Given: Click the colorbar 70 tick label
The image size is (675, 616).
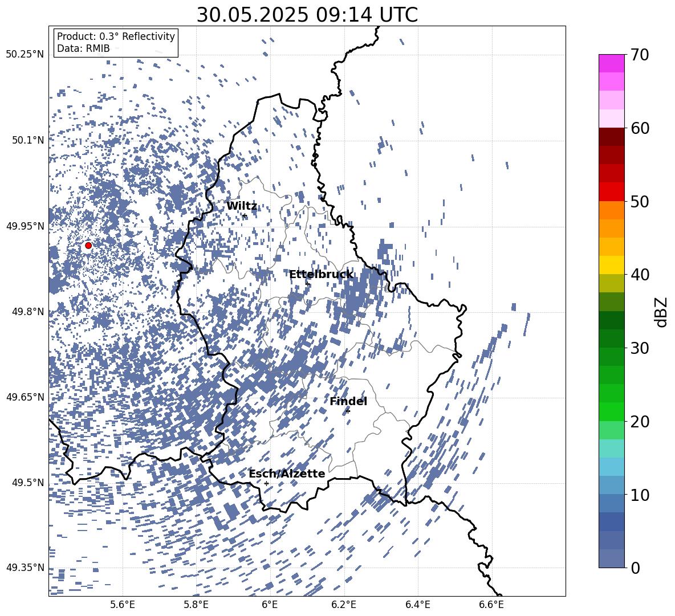Looking at the screenshot, I should 640,55.
